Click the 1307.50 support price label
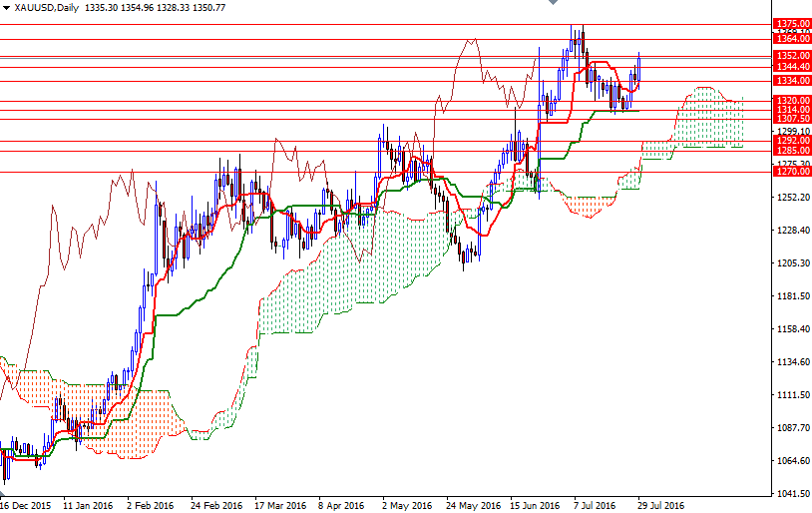This screenshot has height=513, width=812. point(791,118)
